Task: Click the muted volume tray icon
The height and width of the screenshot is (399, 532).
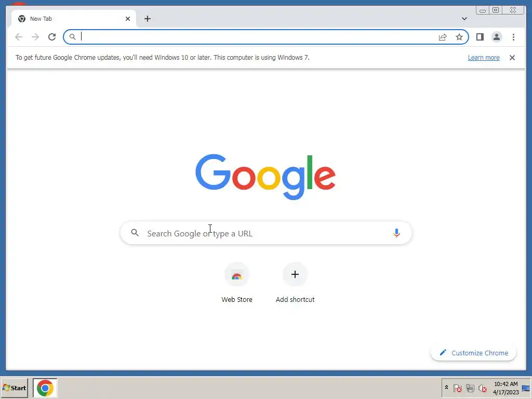Action: 482,388
